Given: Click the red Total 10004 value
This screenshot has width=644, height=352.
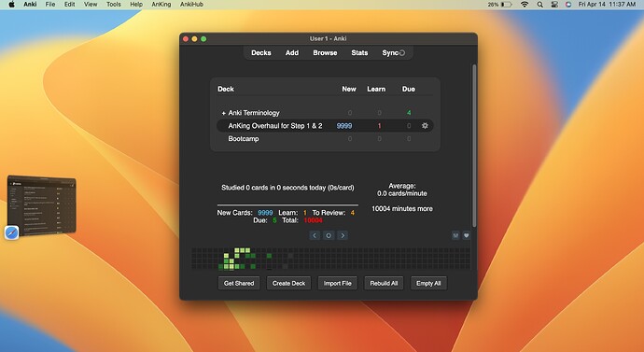Looking at the screenshot, I should (x=313, y=220).
